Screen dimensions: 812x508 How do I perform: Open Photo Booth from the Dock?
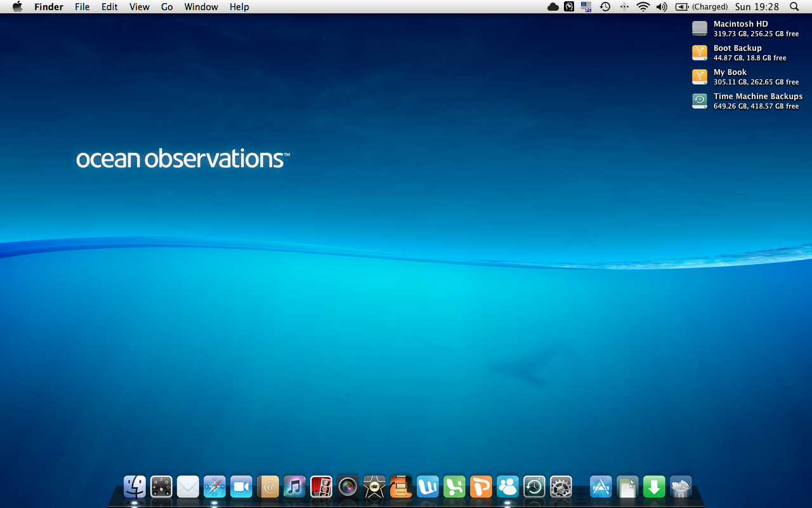[321, 487]
